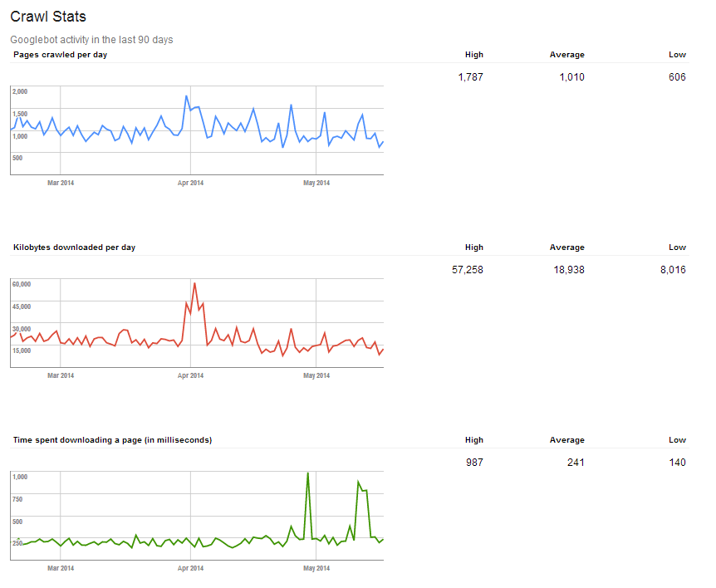Click the High column header for pages crawled
This screenshot has width=716, height=588.
pyautogui.click(x=474, y=55)
